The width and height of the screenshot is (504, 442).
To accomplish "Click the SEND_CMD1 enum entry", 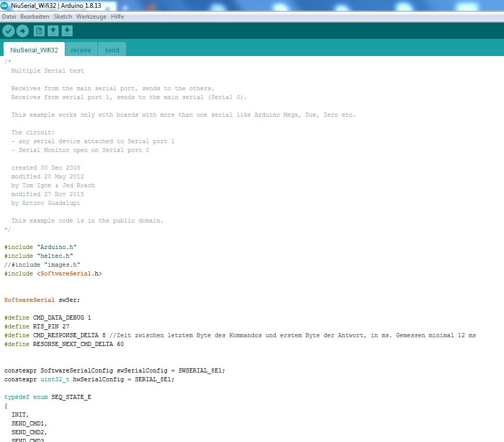I will pyautogui.click(x=29, y=423).
